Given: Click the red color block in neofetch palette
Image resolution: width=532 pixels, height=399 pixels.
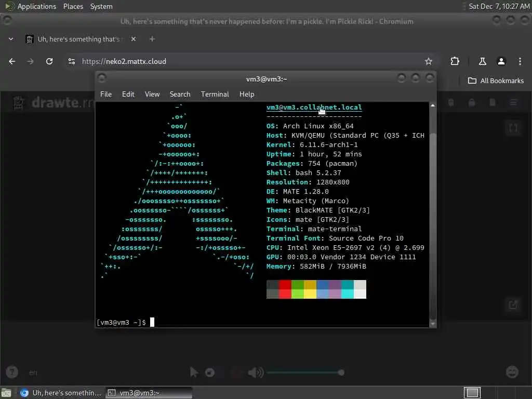Looking at the screenshot, I should (x=285, y=289).
